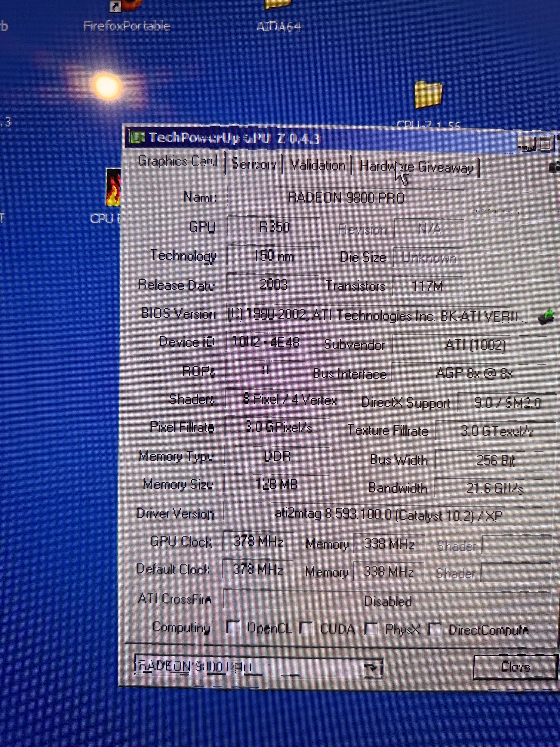Open the CPU-Z 1.56 desktop folder
This screenshot has width=560, height=747.
coord(429,104)
